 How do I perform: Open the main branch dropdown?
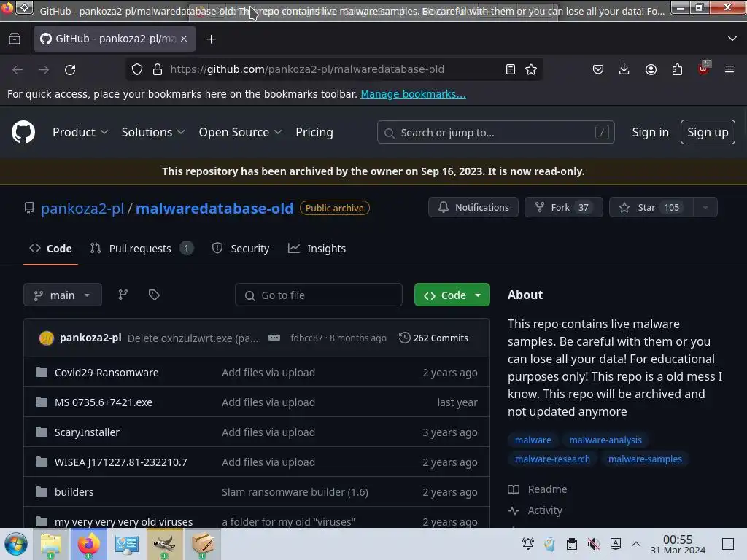63,295
